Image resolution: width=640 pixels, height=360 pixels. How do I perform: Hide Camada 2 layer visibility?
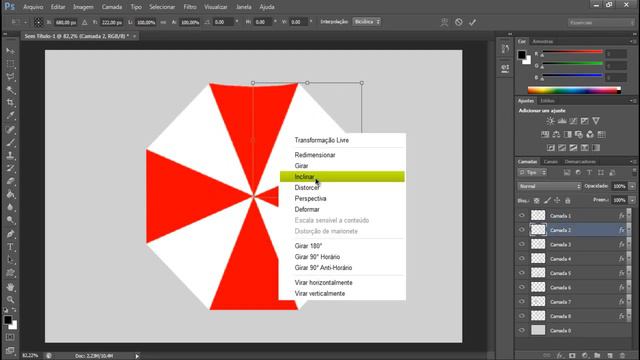coord(522,230)
